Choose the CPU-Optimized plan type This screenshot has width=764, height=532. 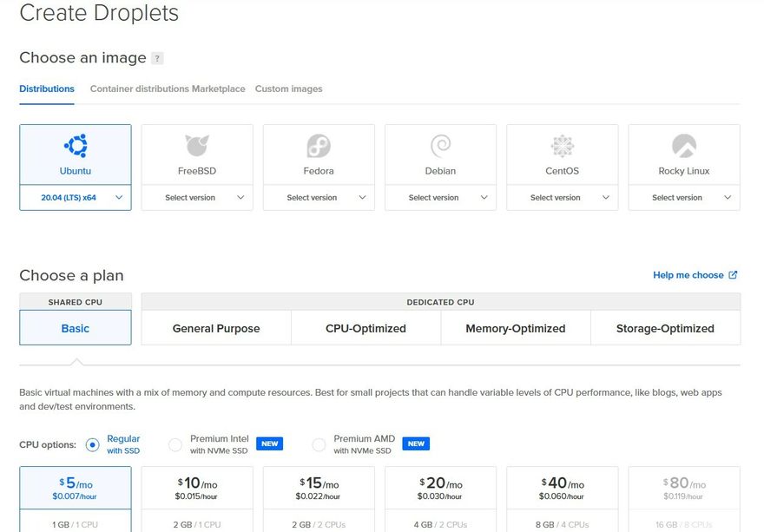tap(366, 328)
